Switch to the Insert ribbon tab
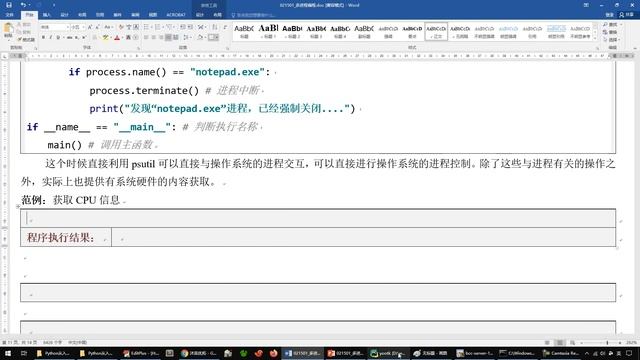This screenshot has height=360, width=640. 47,15
